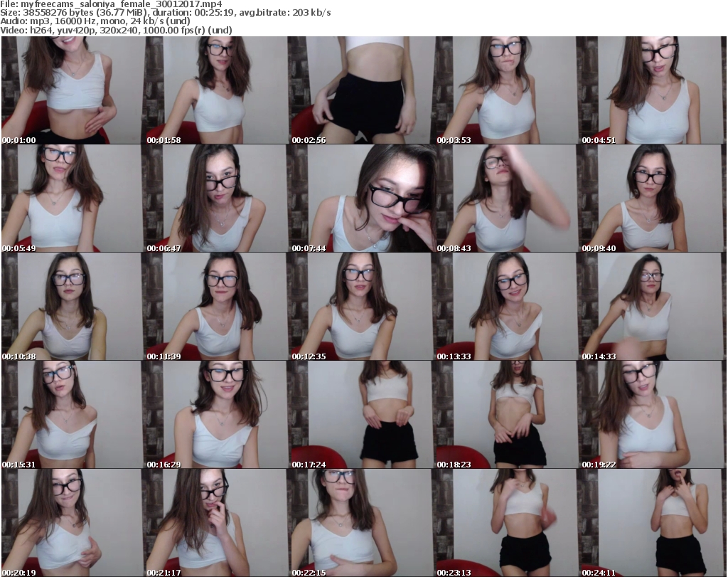This screenshot has height=577, width=728.
Task: Click the 'Video: h264, yuv420p' line
Action: tap(116, 30)
